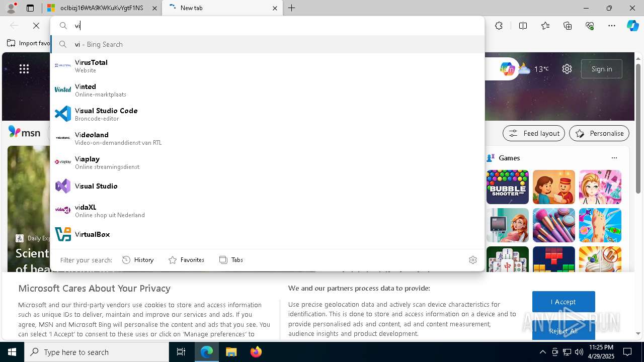Filter search by Favorites
The image size is (644, 362).
[x=186, y=260]
